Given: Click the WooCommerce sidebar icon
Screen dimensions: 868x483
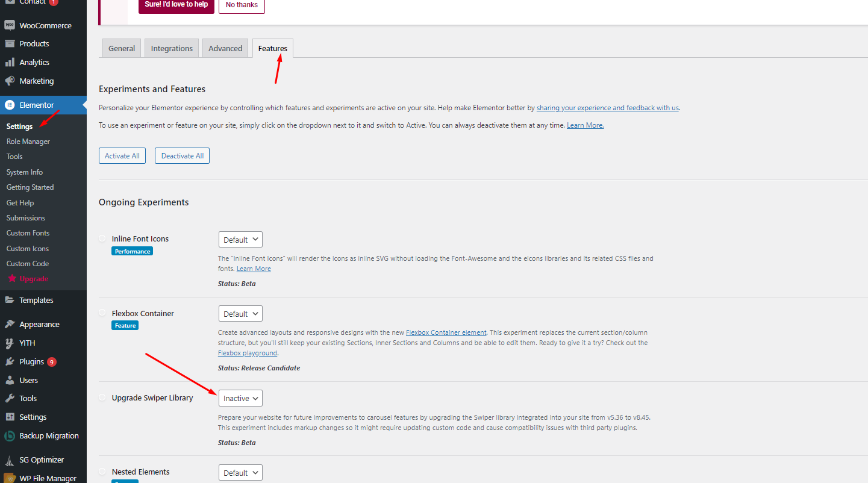Looking at the screenshot, I should click(10, 25).
